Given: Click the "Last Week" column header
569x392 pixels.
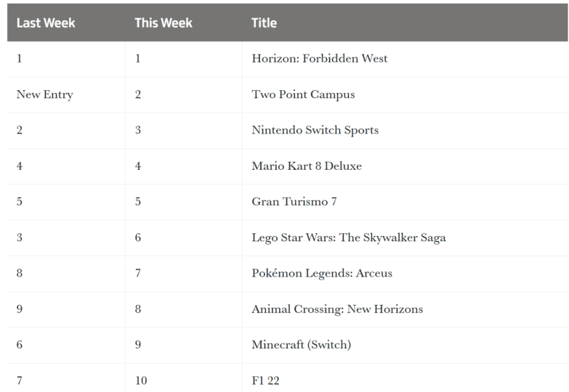Looking at the screenshot, I should click(46, 23).
